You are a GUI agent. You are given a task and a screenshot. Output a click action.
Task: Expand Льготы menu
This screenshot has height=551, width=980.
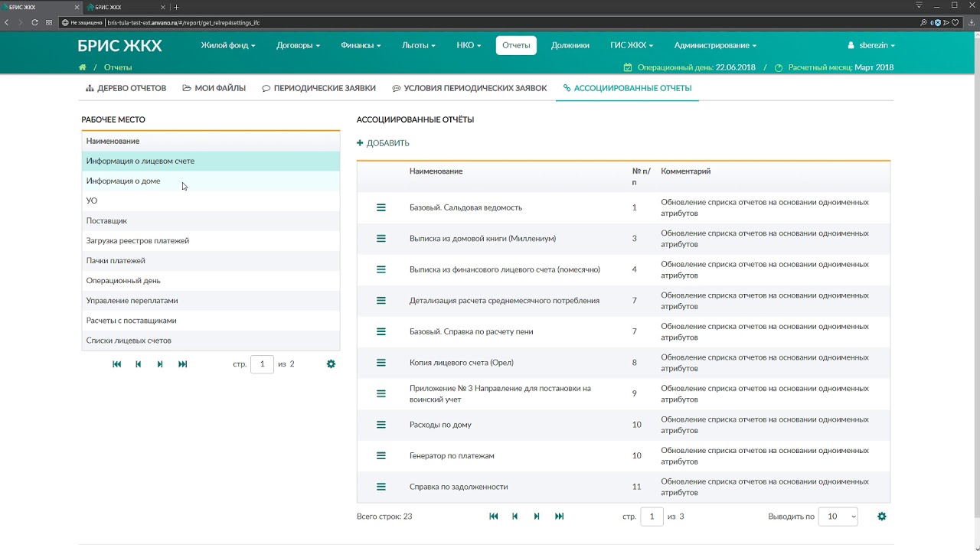419,45
